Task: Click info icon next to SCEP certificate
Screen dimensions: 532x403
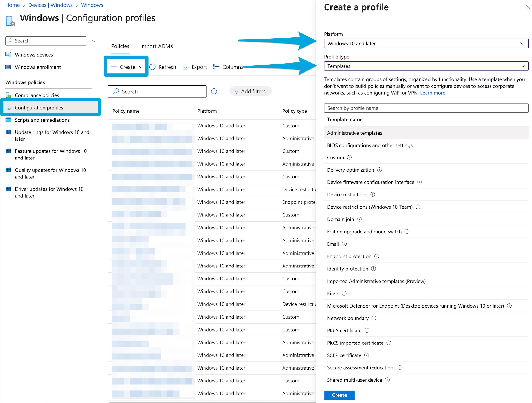Action: (x=367, y=355)
